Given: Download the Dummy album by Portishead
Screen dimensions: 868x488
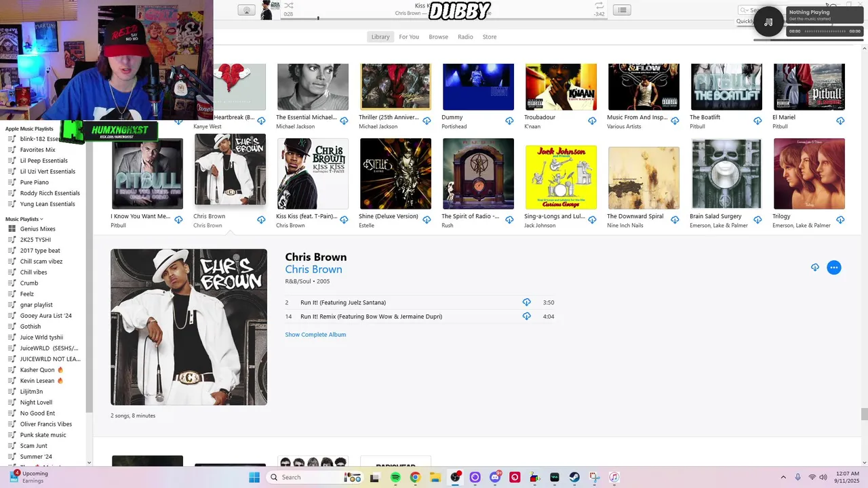Looking at the screenshot, I should click(509, 121).
